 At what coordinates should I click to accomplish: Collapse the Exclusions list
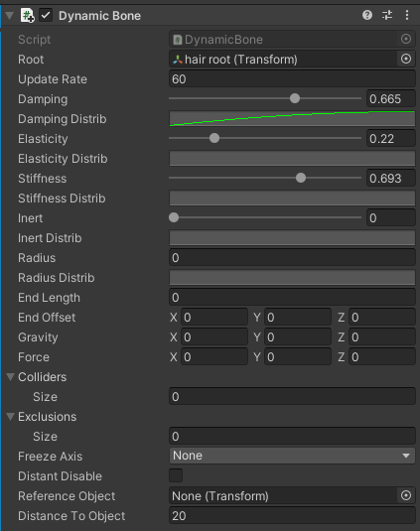pos(11,416)
